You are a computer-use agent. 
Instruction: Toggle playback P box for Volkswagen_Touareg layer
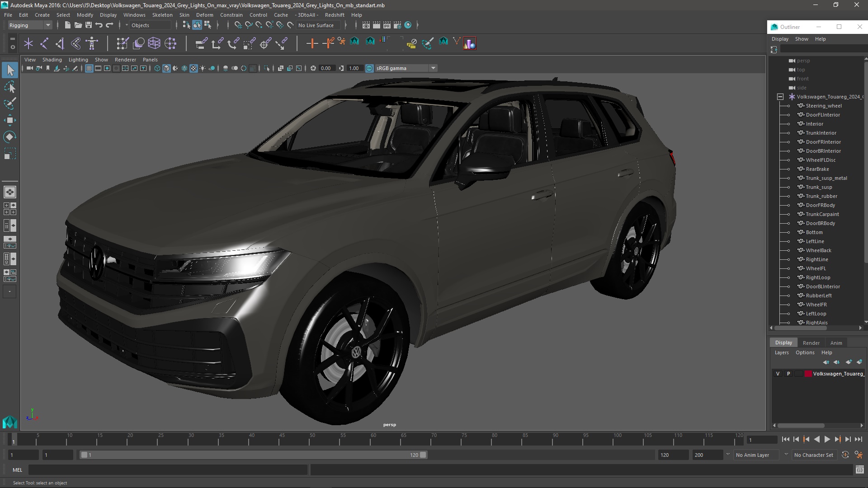[x=788, y=374]
